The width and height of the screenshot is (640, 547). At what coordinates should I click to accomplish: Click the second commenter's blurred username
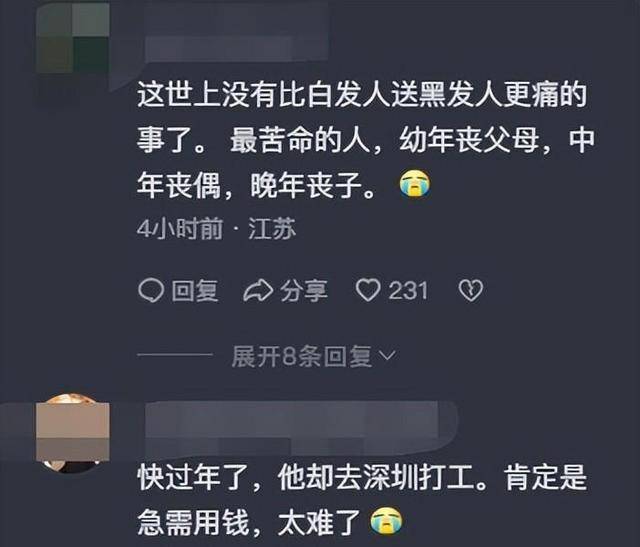click(x=302, y=428)
